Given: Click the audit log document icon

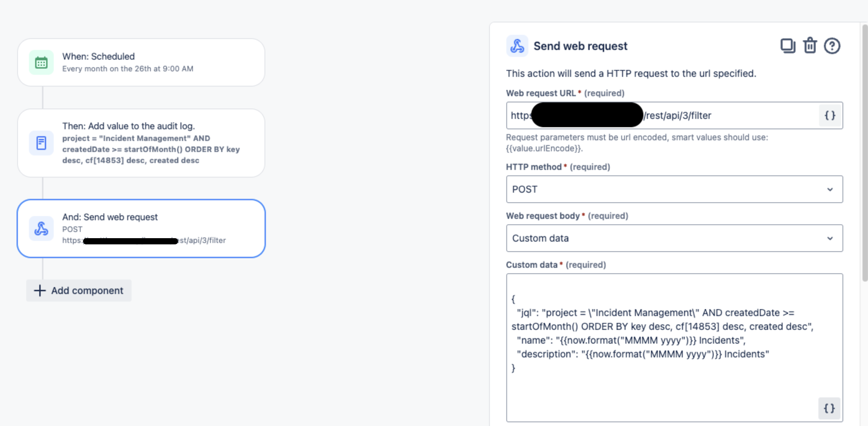Looking at the screenshot, I should [x=41, y=143].
